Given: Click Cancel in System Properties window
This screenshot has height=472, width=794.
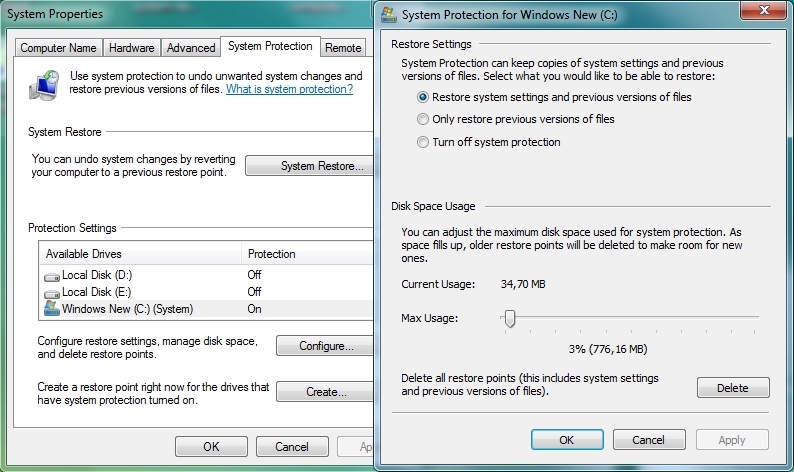Looking at the screenshot, I should coord(292,447).
